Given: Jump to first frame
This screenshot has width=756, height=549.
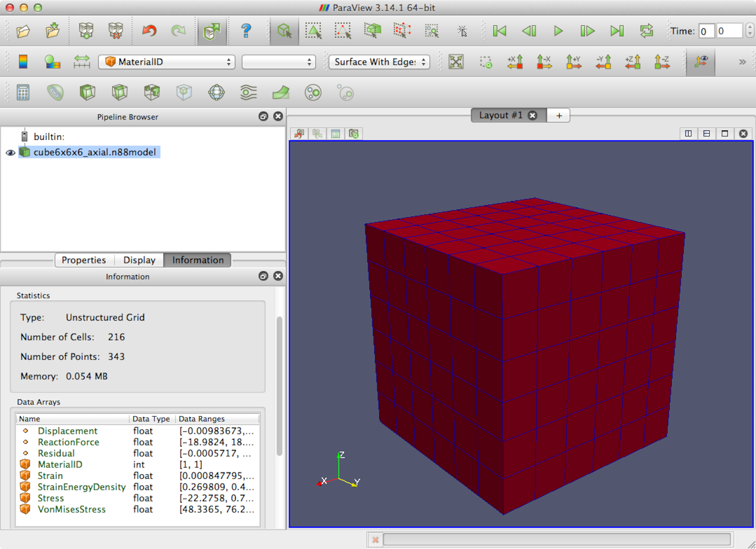Looking at the screenshot, I should [x=500, y=31].
